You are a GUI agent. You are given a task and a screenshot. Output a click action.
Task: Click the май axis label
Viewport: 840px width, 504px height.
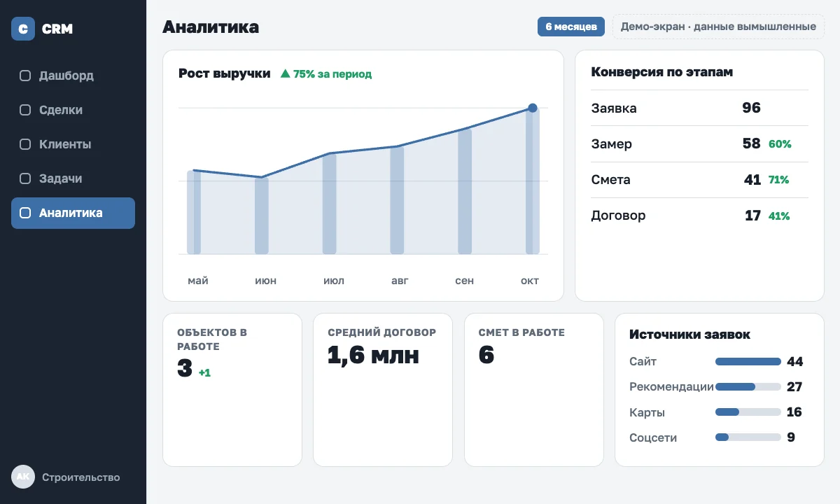coord(198,281)
